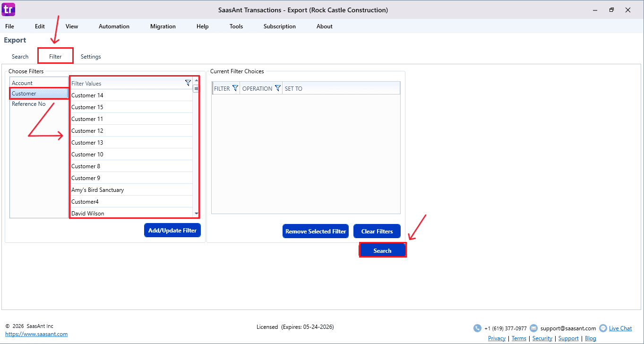The width and height of the screenshot is (644, 344).
Task: Click the Filter Values scrollbar thumb
Action: tap(196, 88)
